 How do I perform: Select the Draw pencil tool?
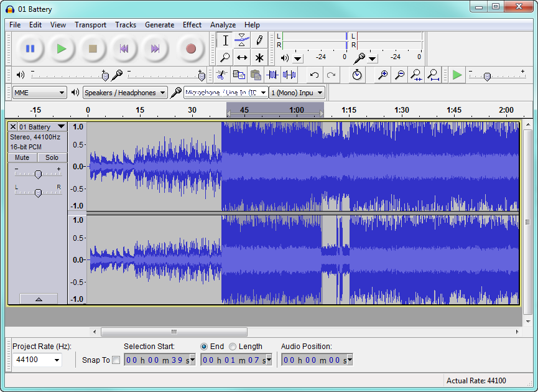pos(259,40)
